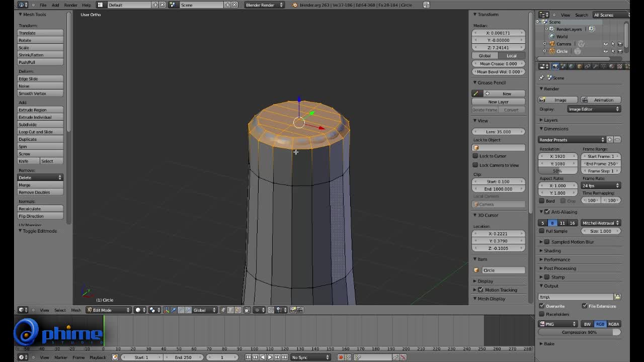Open the Render Presets dropdown

(572, 140)
